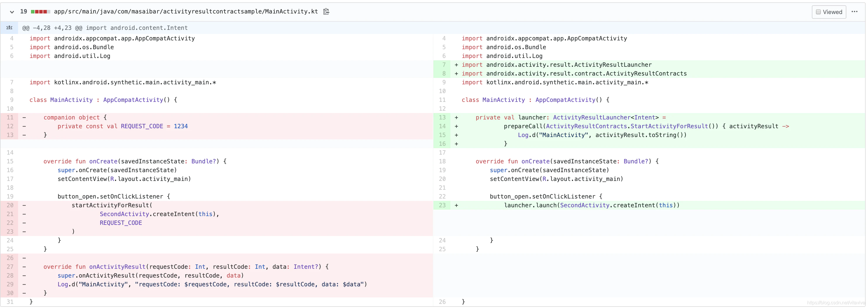Click added line number 23 launcher.launch
The height and width of the screenshot is (308, 868).
[x=442, y=205]
